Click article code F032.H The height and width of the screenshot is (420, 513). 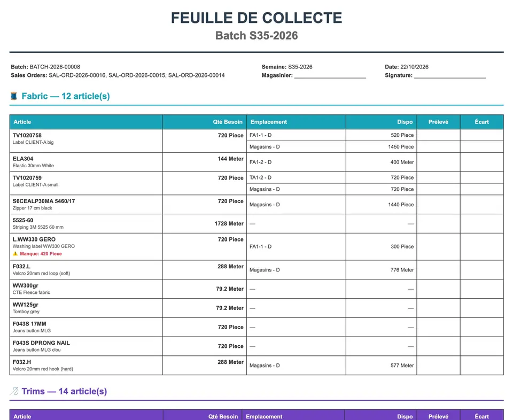(22, 362)
